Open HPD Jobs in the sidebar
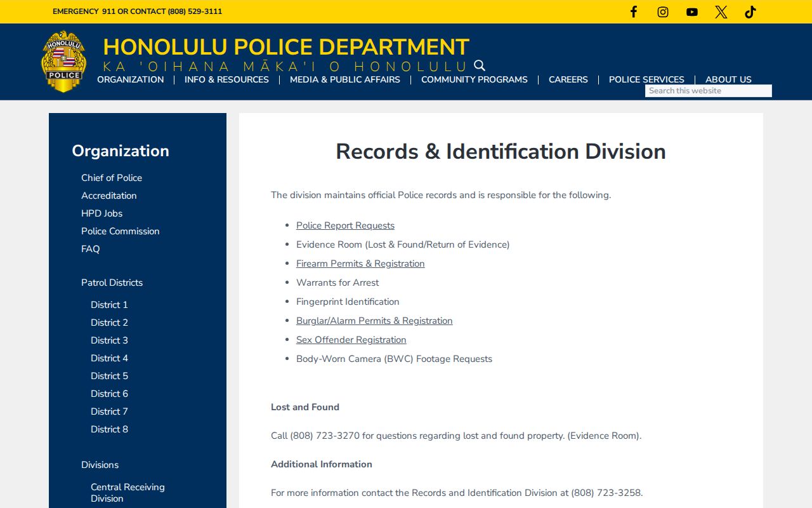812x508 pixels. click(102, 213)
